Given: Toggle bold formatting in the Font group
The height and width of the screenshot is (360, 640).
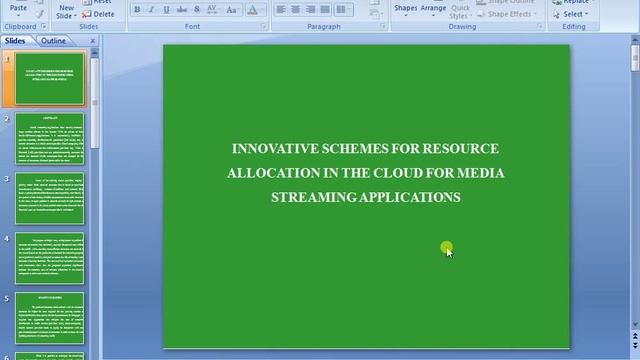Looking at the screenshot, I should (x=137, y=9).
